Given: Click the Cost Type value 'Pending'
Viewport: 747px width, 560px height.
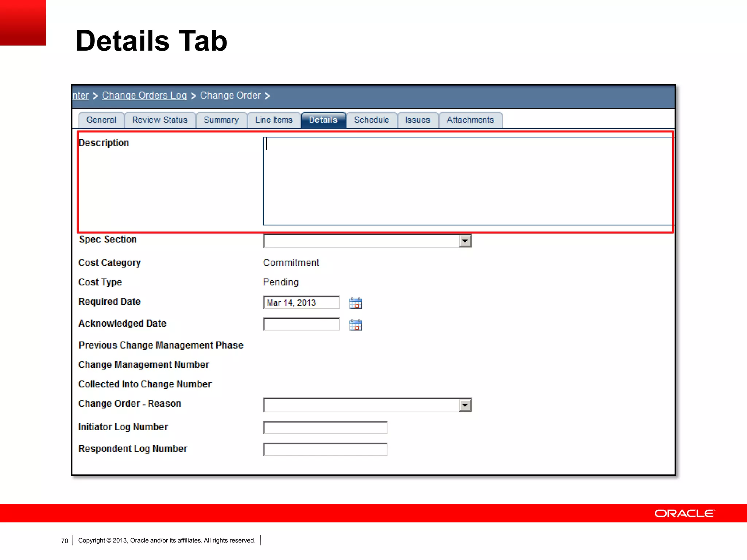Looking at the screenshot, I should pos(281,282).
